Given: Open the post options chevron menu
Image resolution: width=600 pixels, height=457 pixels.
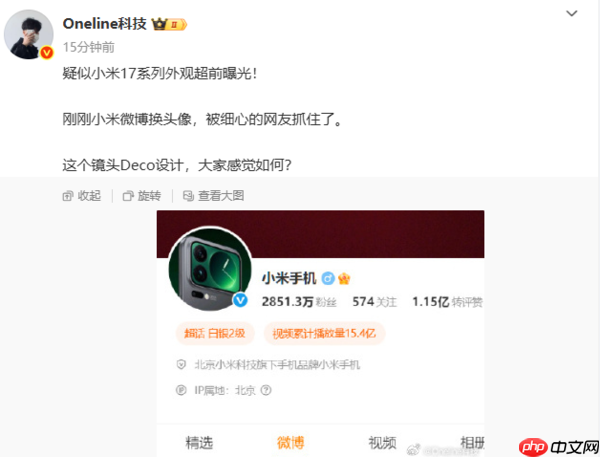Looking at the screenshot, I should click(x=572, y=13).
